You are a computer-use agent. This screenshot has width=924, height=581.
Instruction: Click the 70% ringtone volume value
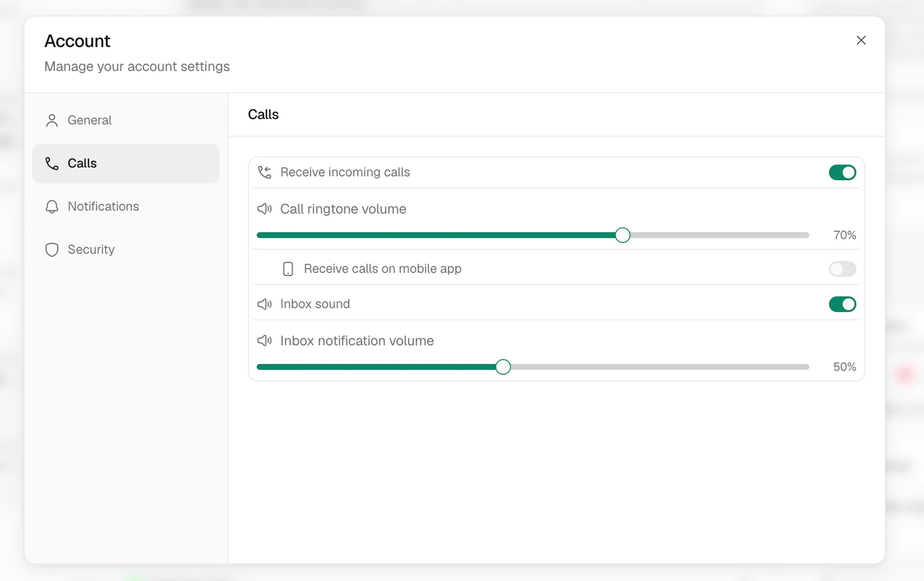pyautogui.click(x=844, y=235)
